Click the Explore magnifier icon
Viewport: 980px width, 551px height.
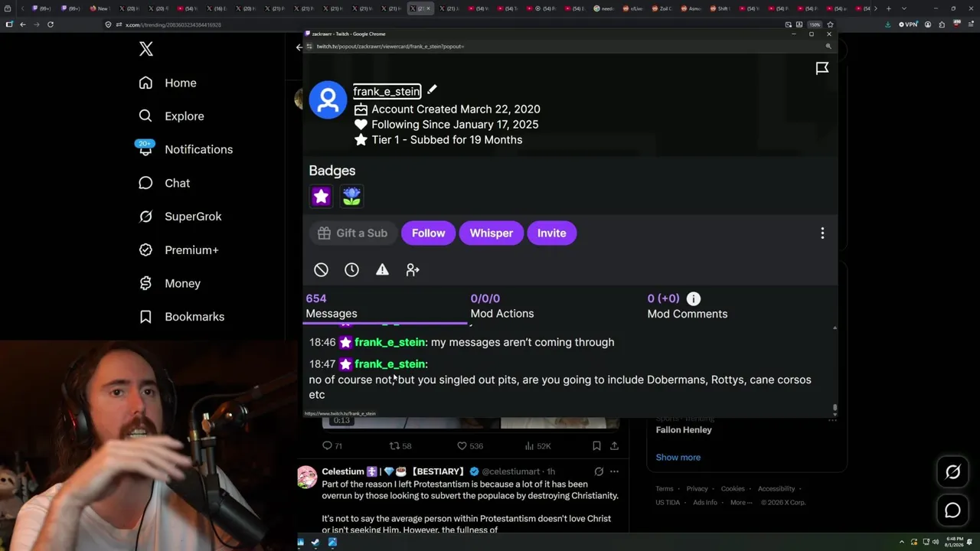145,116
